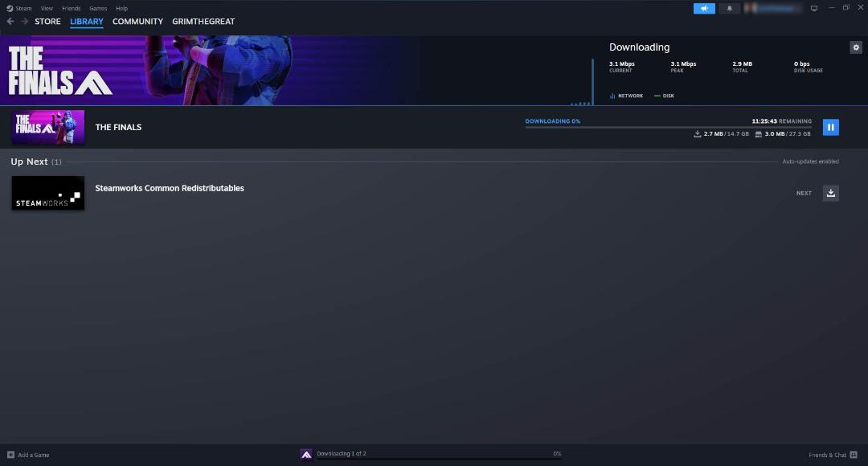Click the download speed graph

tap(583, 82)
